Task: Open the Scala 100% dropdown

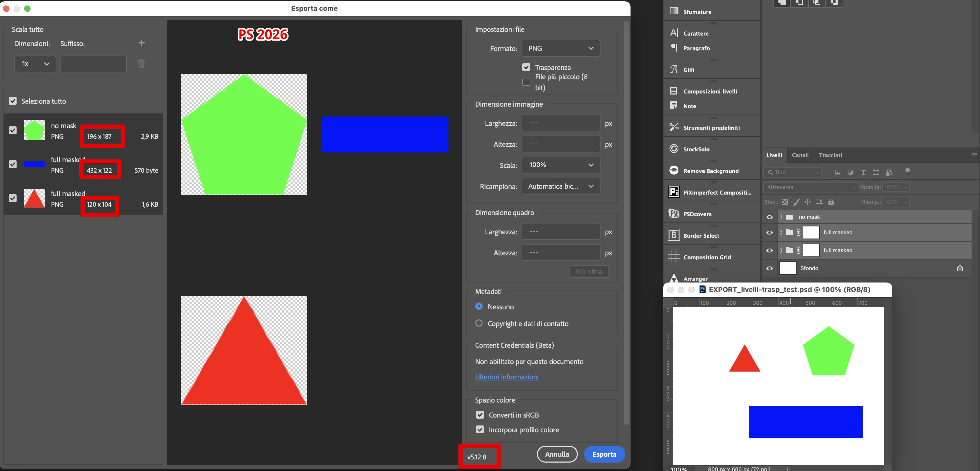Action: 561,165
